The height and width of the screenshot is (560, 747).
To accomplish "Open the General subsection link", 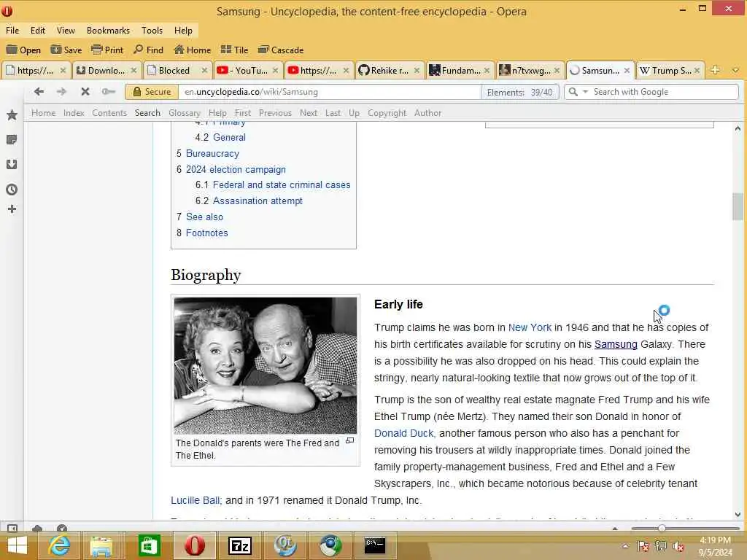I will tap(229, 137).
